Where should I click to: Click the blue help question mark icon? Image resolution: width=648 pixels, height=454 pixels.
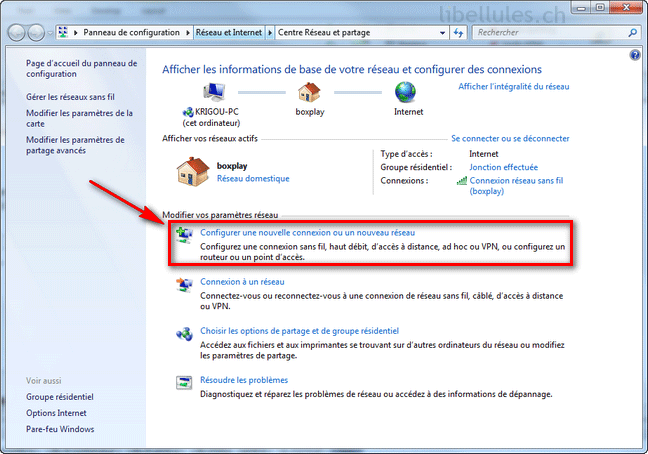pos(635,55)
